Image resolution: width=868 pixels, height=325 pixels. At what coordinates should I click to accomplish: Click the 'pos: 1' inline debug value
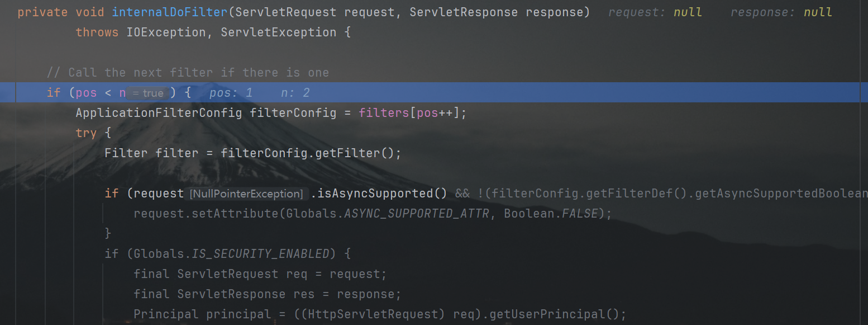click(x=231, y=93)
